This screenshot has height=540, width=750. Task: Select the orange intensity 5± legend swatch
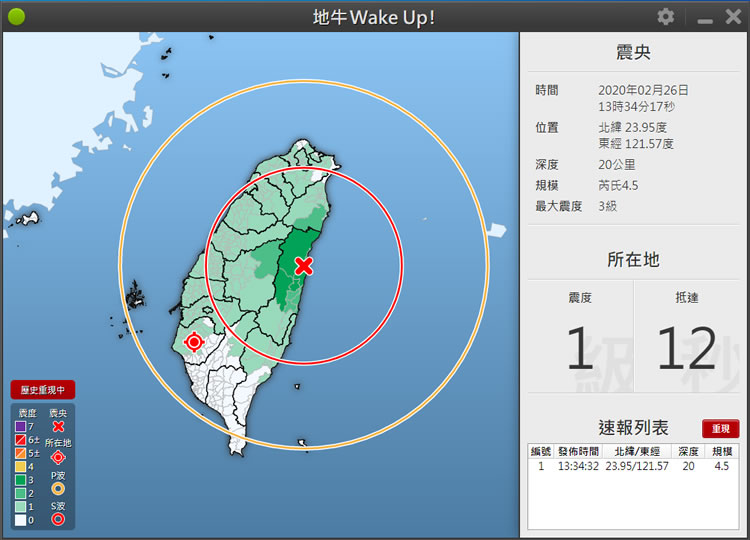tap(20, 453)
